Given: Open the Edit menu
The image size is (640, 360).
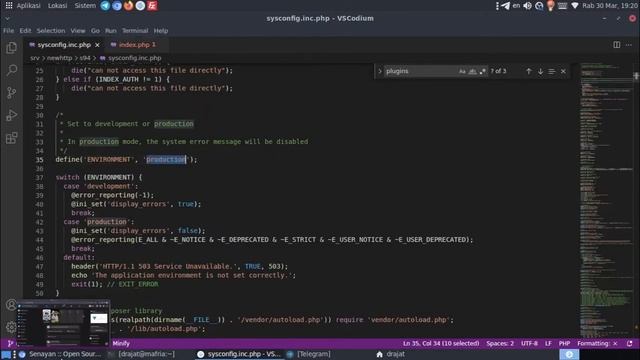Looking at the screenshot, I should (x=25, y=31).
